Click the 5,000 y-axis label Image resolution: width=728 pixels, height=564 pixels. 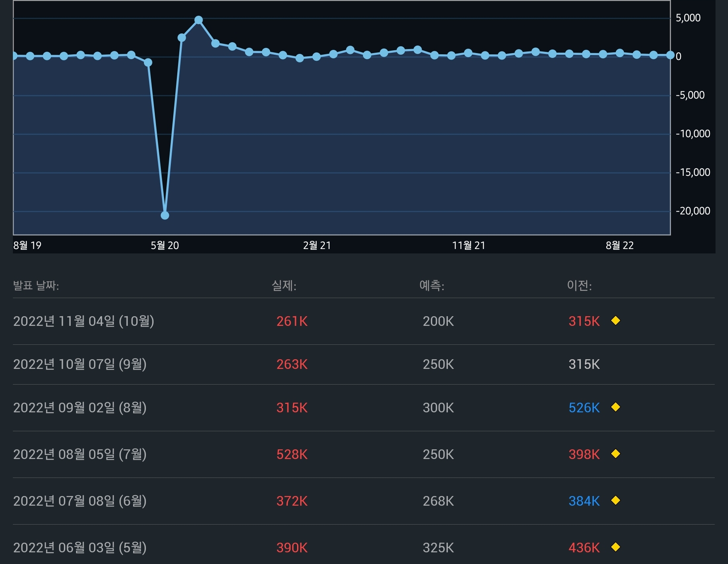click(x=688, y=18)
